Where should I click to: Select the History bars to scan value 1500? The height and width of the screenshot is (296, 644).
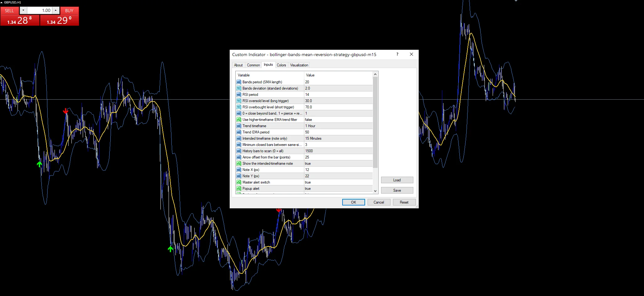click(x=338, y=151)
